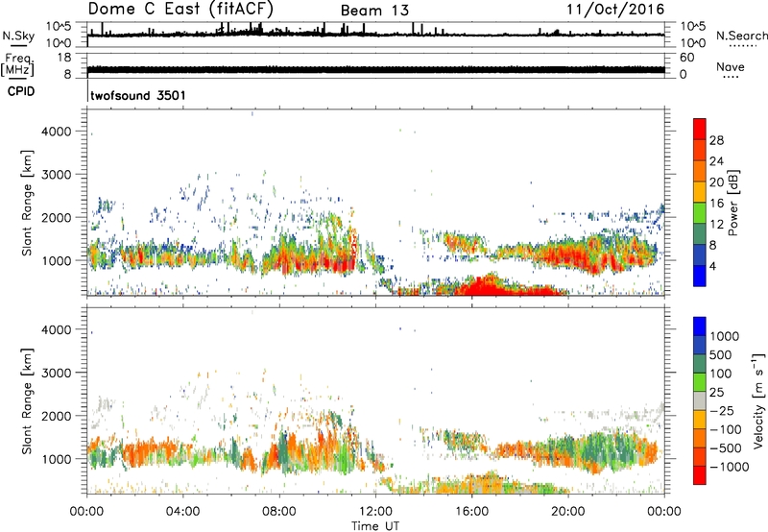Click the solid black band in frequency panel
Viewport: 768px width, 532px height.
[x=375, y=70]
